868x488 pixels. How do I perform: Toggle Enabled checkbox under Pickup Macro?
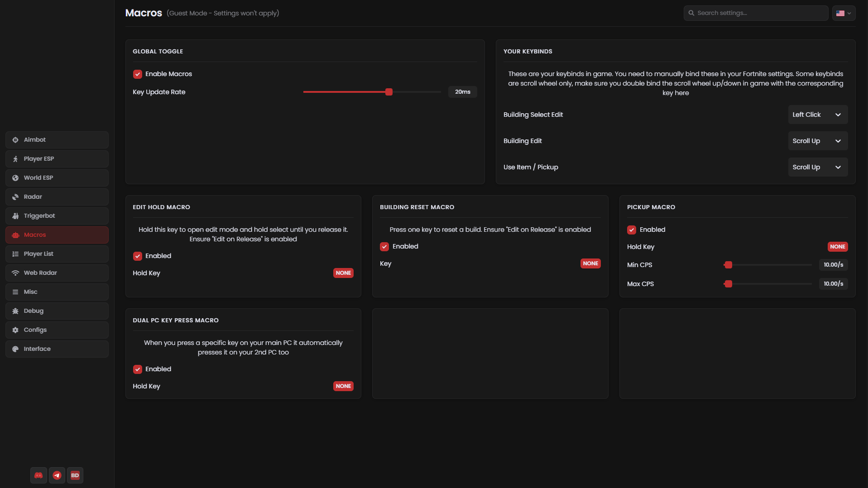tap(632, 230)
